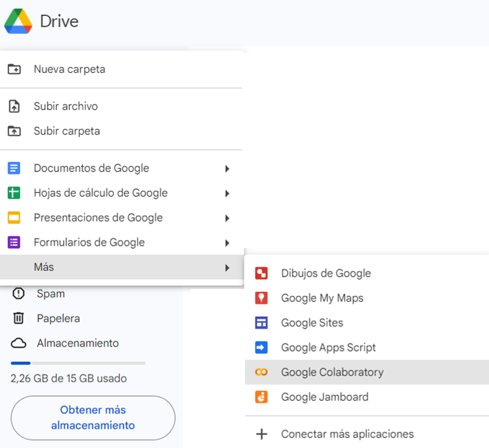Click the yellow Presentaciones de Google icon
Image resolution: width=489 pixels, height=448 pixels.
click(x=14, y=218)
